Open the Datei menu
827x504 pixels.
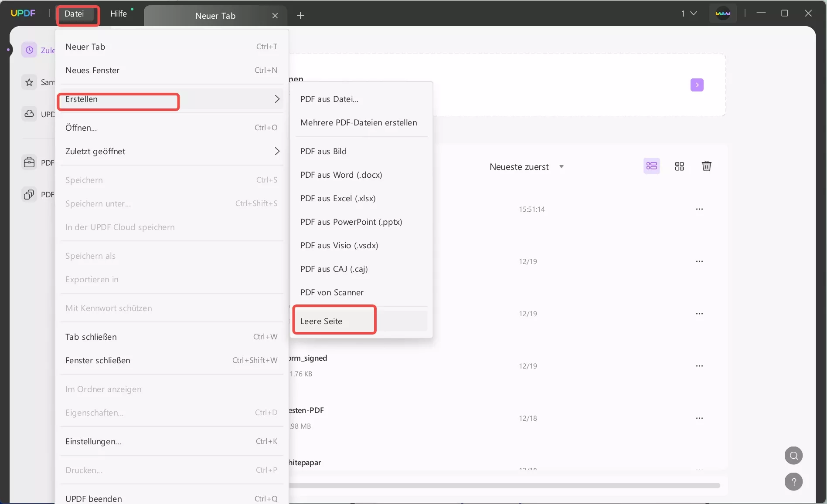(x=75, y=14)
